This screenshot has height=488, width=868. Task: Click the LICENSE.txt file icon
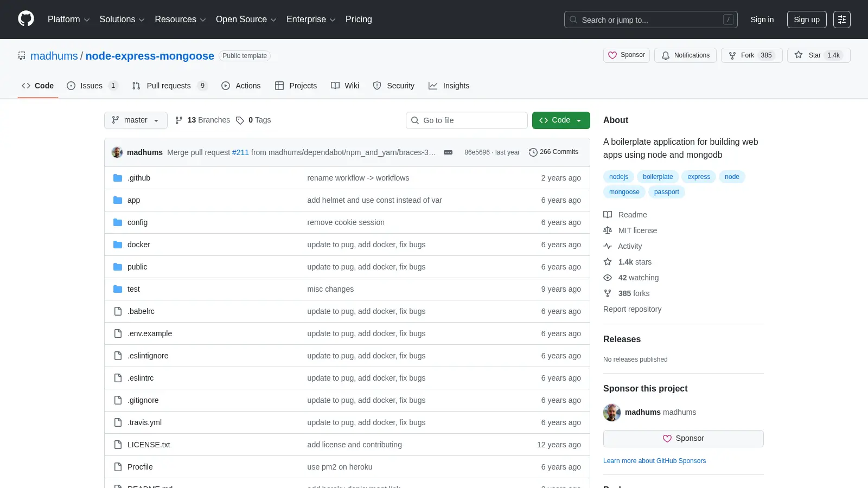[x=118, y=445]
